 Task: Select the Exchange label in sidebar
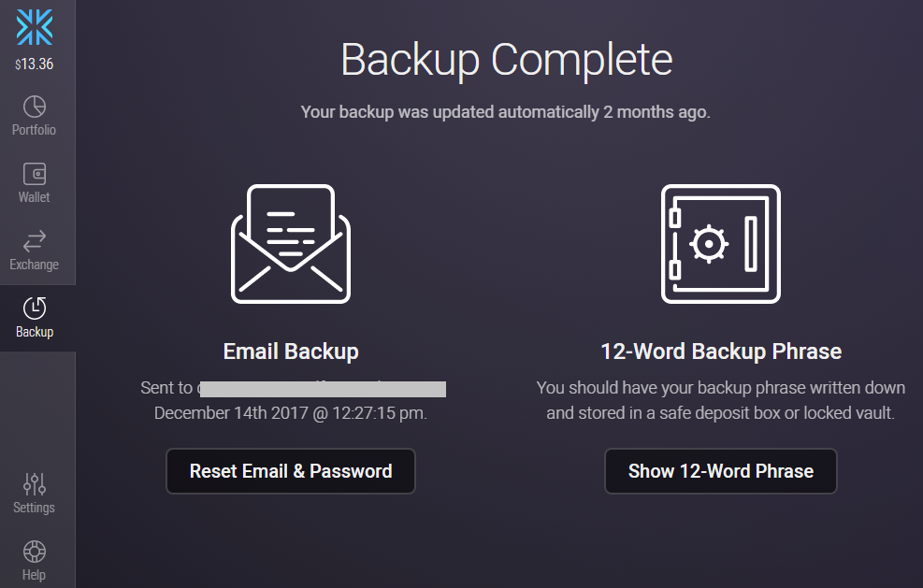[35, 265]
